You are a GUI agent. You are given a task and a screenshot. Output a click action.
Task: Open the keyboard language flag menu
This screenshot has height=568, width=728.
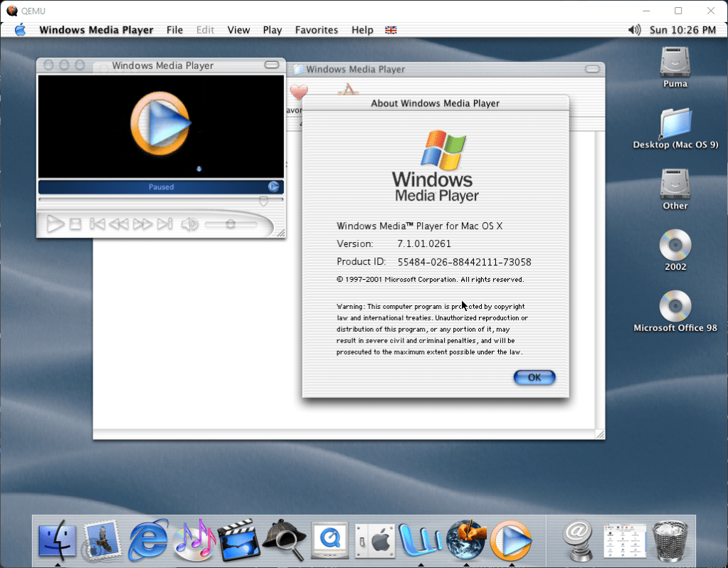pyautogui.click(x=391, y=30)
